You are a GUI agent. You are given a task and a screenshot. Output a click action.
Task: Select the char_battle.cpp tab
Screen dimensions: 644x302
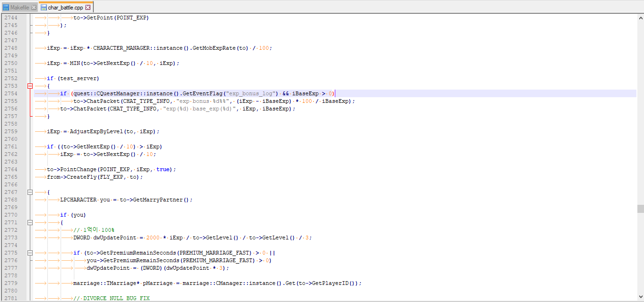click(65, 7)
